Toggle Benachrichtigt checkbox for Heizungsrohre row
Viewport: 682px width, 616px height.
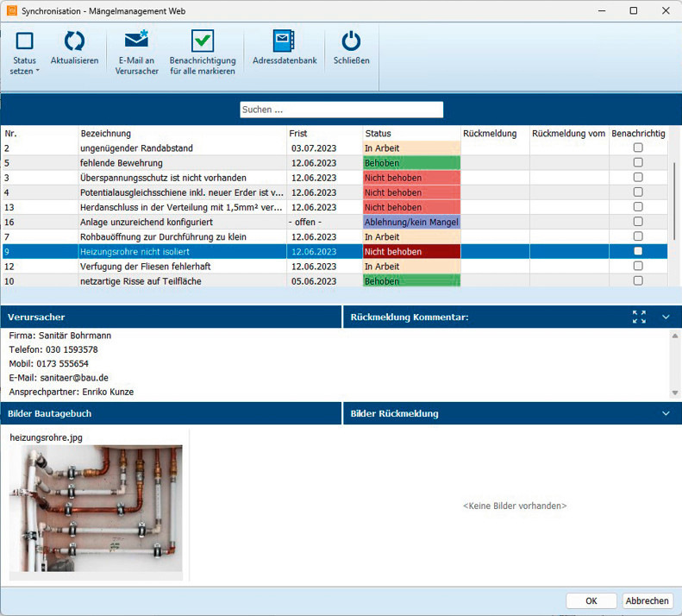[638, 251]
